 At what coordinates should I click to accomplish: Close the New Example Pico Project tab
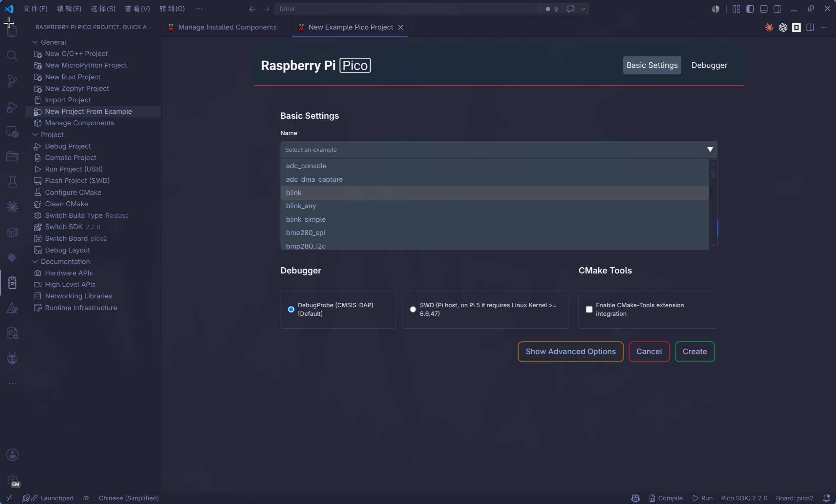pos(401,28)
